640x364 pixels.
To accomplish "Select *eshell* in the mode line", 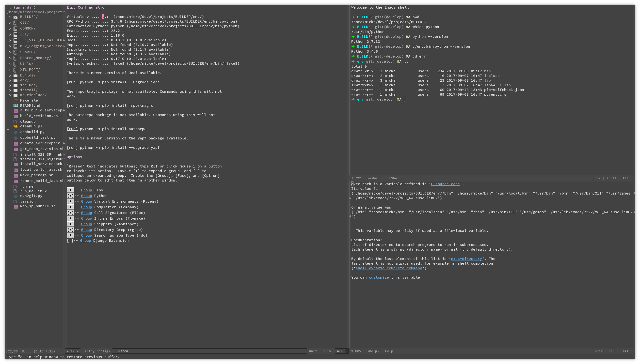I will [375, 178].
